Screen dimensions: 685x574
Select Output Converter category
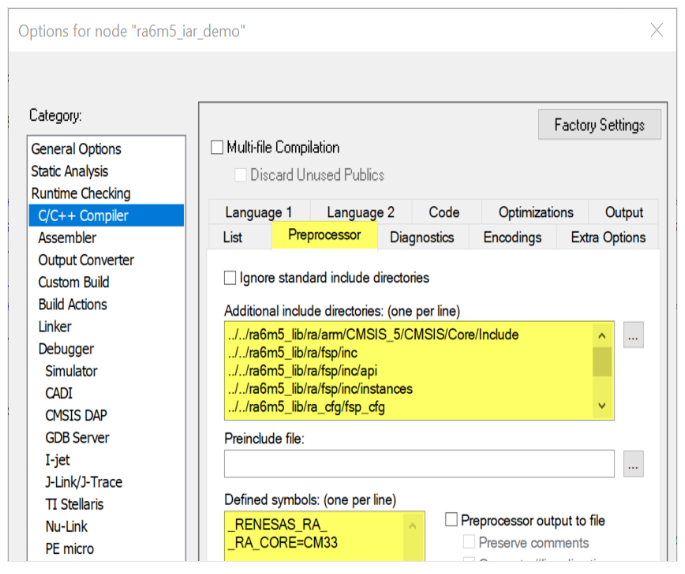point(86,260)
